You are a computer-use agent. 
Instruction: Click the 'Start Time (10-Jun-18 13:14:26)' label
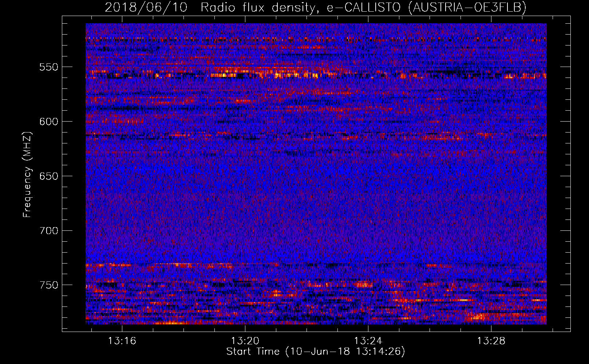pos(316,352)
